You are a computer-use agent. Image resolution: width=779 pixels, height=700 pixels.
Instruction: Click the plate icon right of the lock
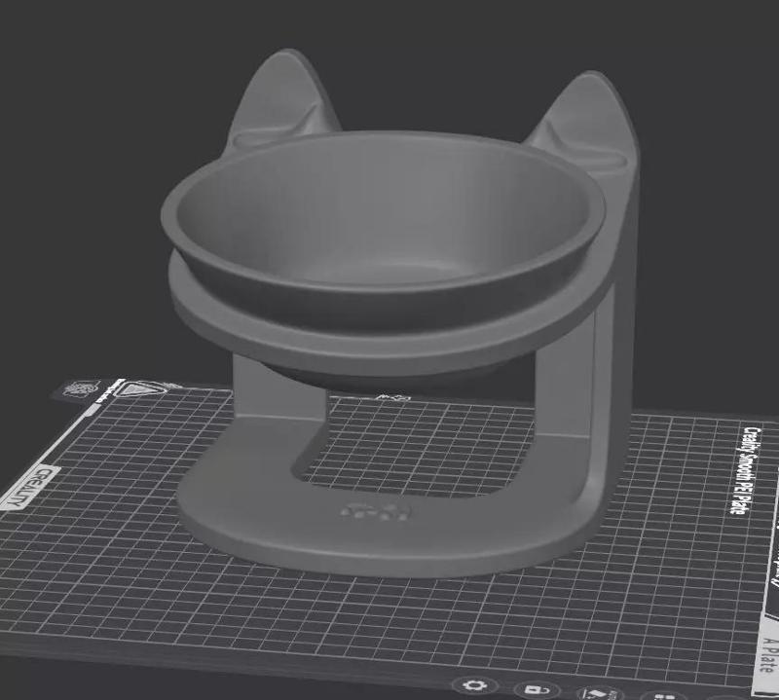(x=600, y=693)
